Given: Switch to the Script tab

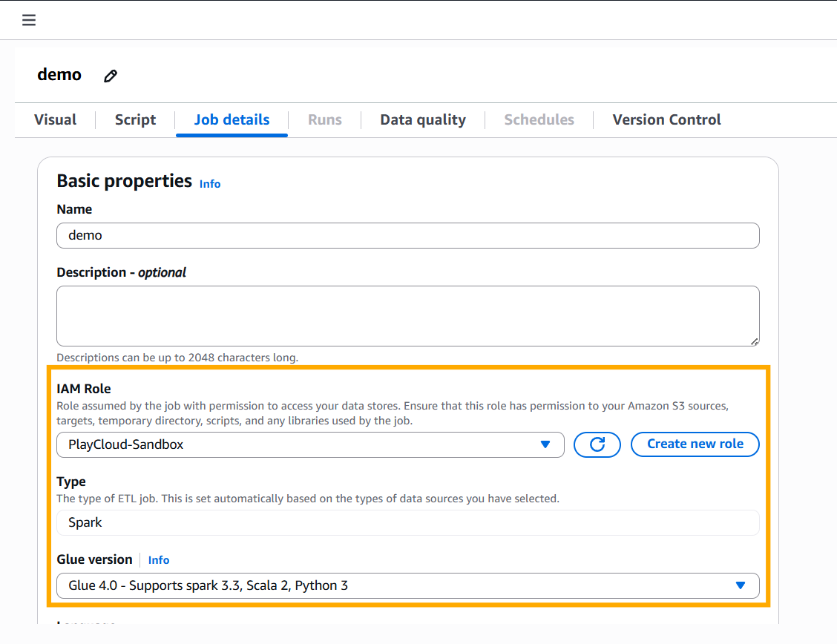Looking at the screenshot, I should tap(136, 119).
